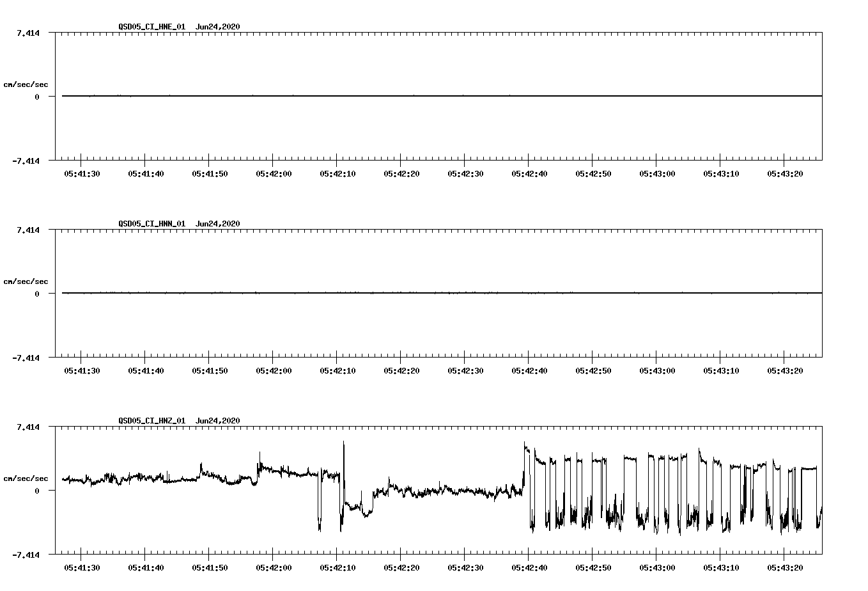Click the QSD05_CI_HNZ_01 Jun24,2020 title
Screen dimensions: 868x591
coord(179,421)
